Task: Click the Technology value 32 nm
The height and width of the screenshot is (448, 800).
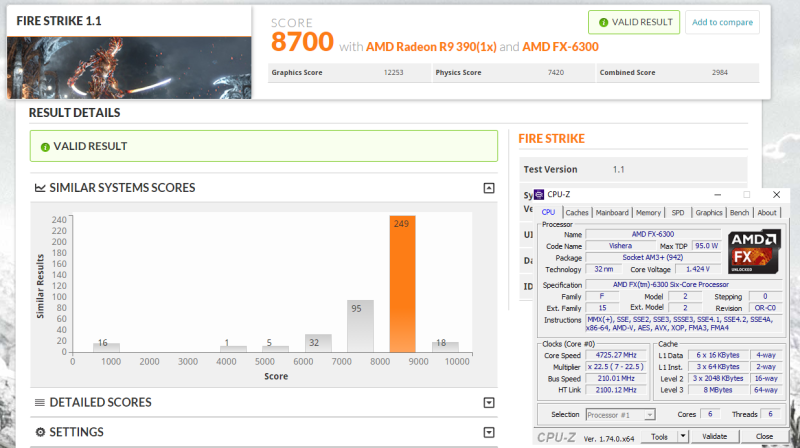Action: coord(604,269)
